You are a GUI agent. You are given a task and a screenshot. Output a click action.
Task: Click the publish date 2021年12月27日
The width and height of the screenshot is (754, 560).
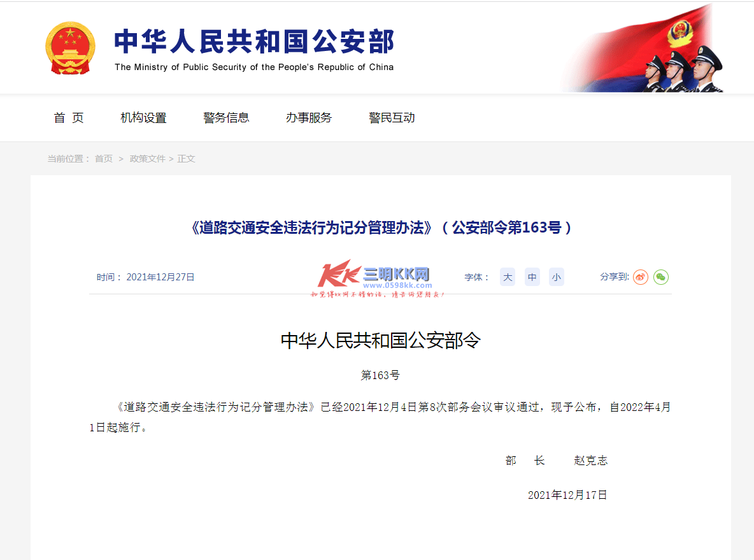(x=160, y=277)
